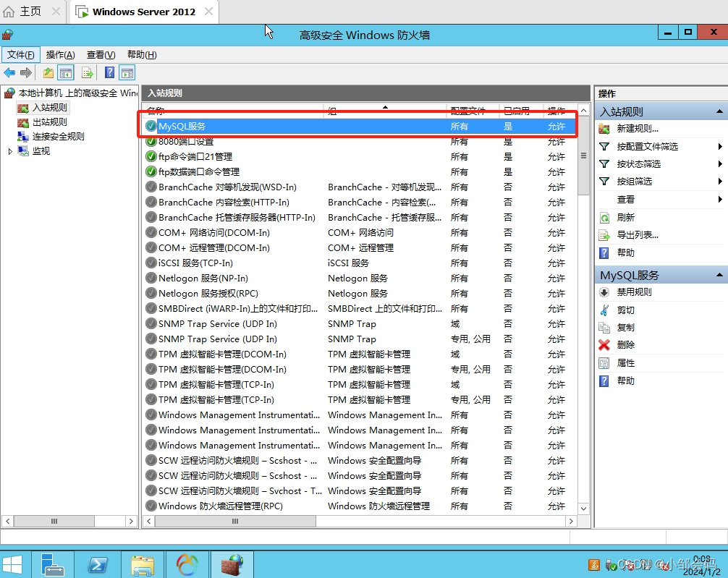Select the BranchCache 对等机发现(WSD-In) rule
The height and width of the screenshot is (578, 728).
[227, 187]
